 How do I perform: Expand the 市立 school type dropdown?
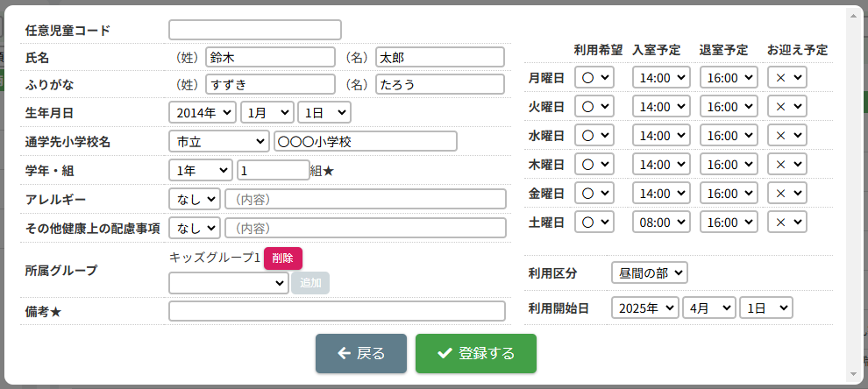coord(218,141)
